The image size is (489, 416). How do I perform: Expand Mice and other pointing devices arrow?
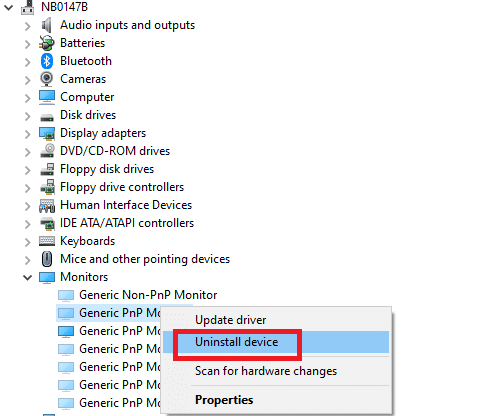[x=27, y=260]
